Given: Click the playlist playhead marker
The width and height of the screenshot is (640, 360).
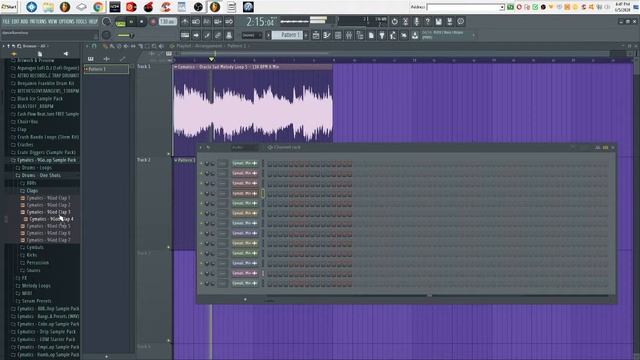Looking at the screenshot, I should point(211,60).
